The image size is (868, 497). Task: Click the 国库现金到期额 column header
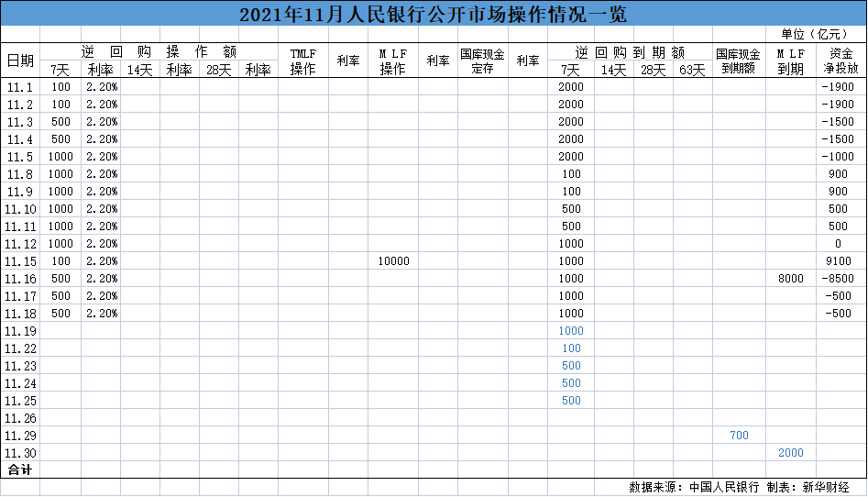click(738, 61)
